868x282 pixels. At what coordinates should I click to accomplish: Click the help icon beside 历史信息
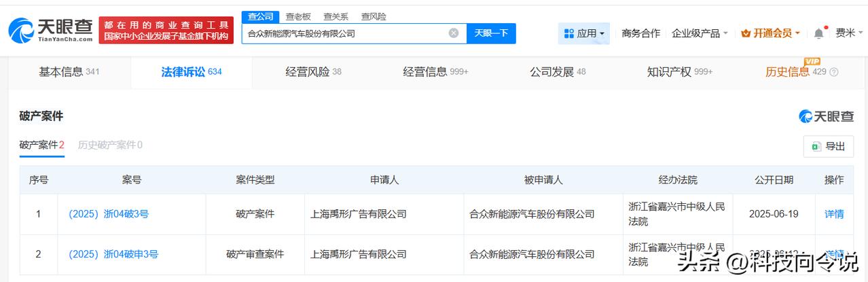tap(834, 72)
